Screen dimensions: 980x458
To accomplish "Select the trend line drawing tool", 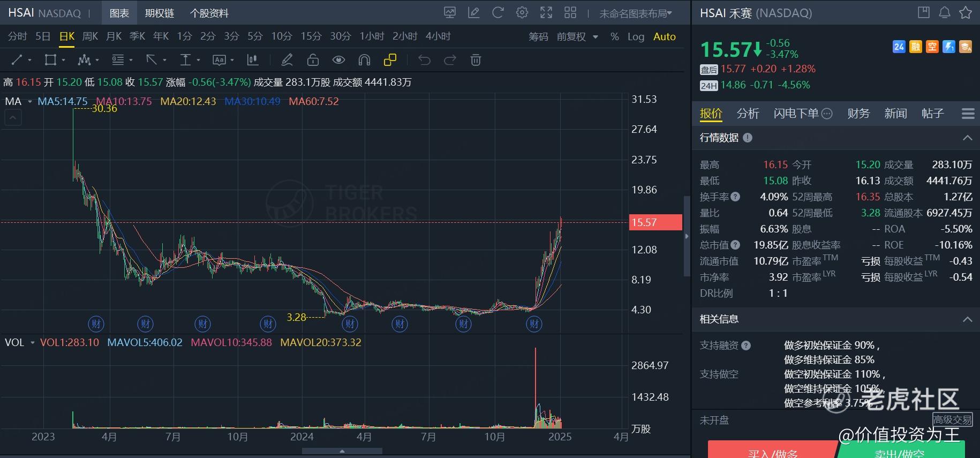I will [17, 60].
